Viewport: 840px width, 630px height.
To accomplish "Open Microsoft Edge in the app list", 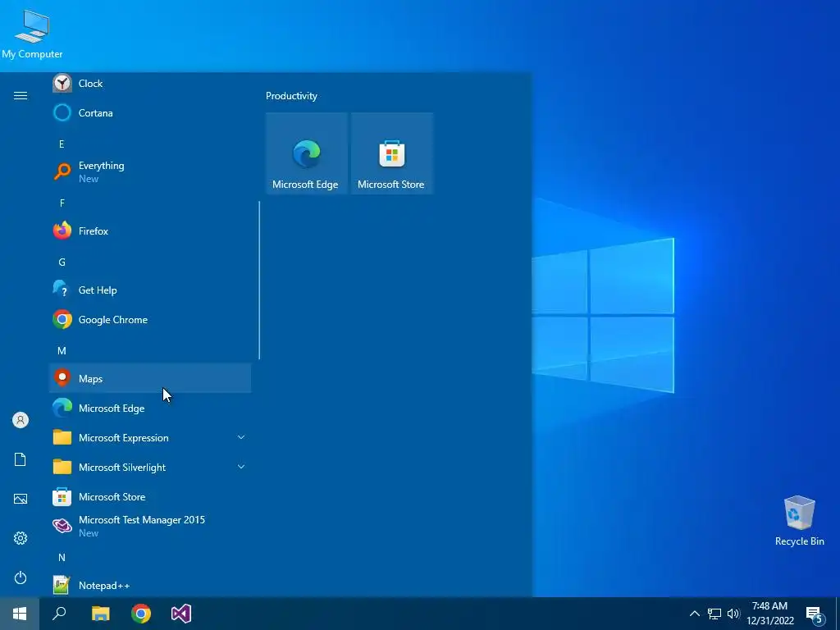I will click(x=150, y=409).
